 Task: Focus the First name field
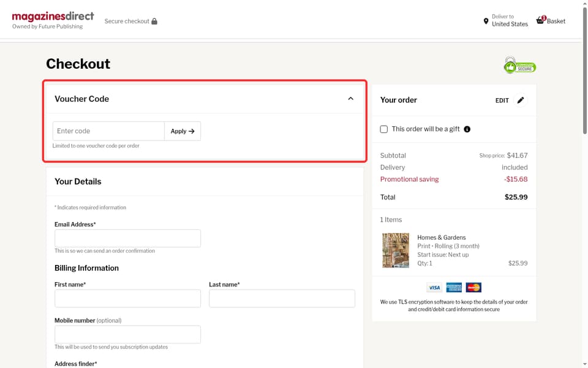click(x=127, y=299)
